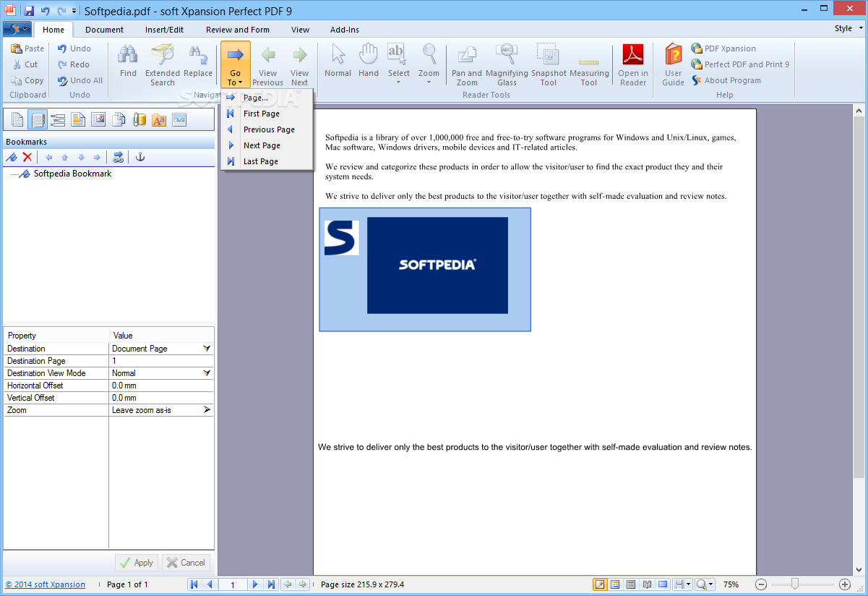Click the View Next arrow
This screenshot has height=596, width=868.
[x=299, y=65]
